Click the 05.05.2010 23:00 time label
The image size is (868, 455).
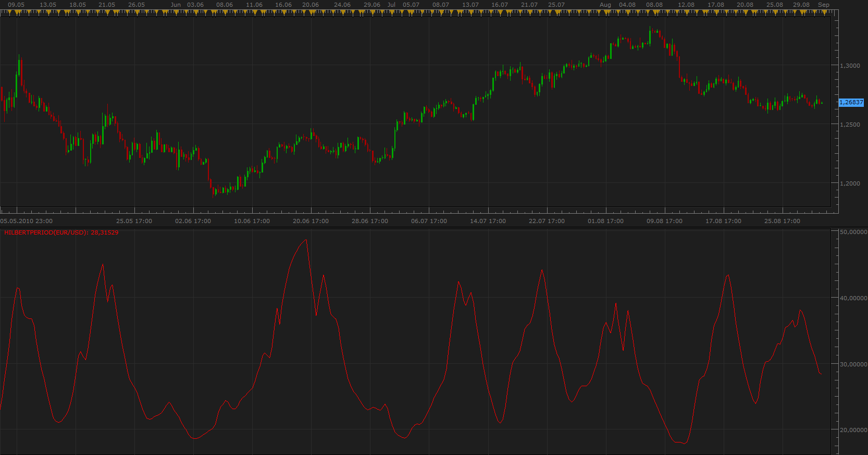(x=27, y=221)
